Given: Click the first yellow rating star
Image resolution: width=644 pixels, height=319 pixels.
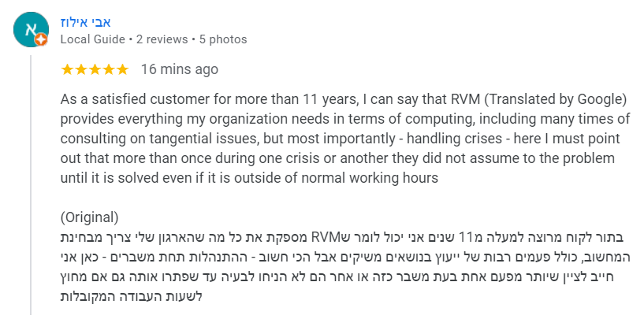Looking at the screenshot, I should tap(67, 69).
